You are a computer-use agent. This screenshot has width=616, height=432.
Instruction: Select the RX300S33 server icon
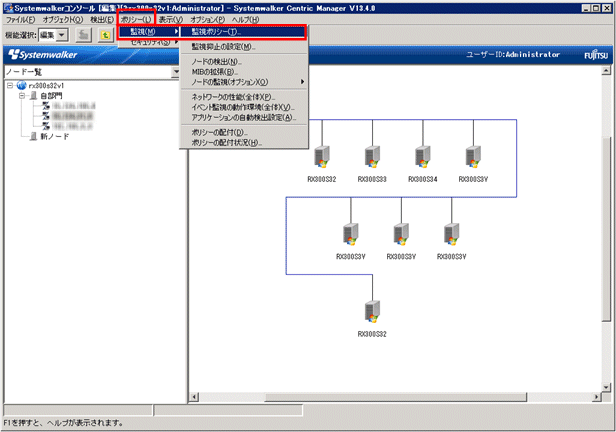tap(372, 157)
